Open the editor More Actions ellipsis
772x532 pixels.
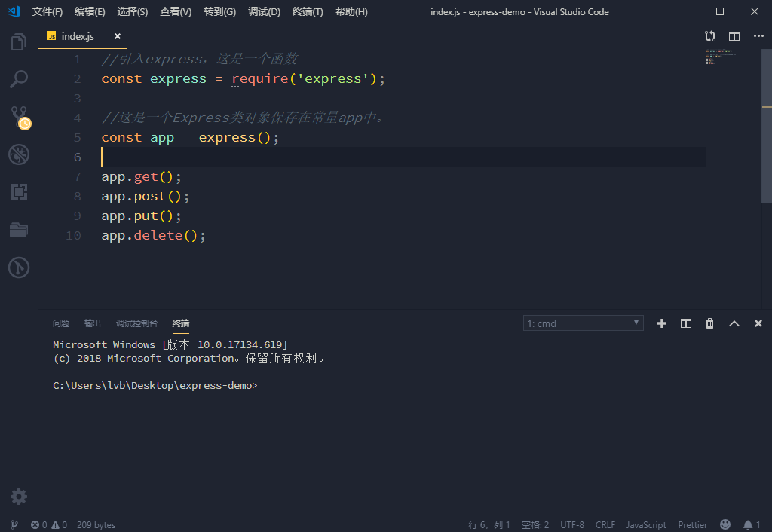(758, 36)
